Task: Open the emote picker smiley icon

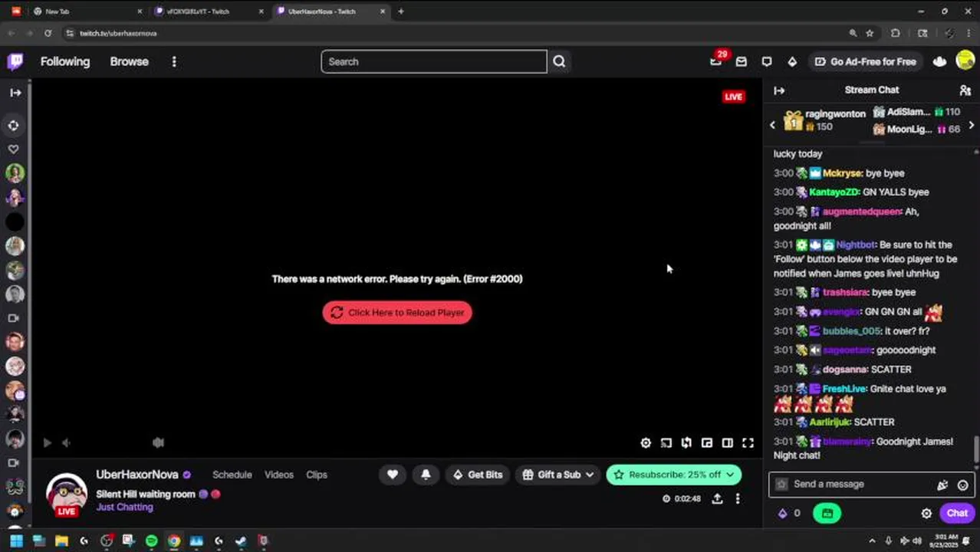Action: point(962,485)
